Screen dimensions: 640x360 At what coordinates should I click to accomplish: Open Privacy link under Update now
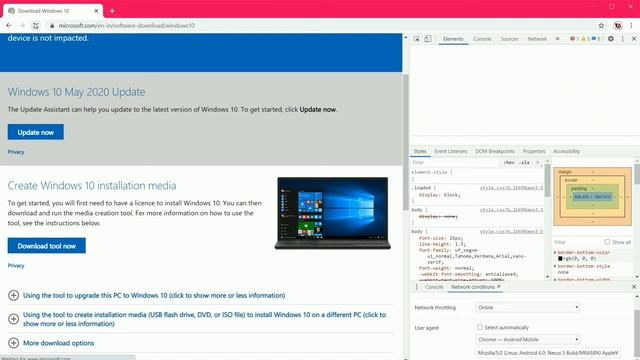point(16,152)
